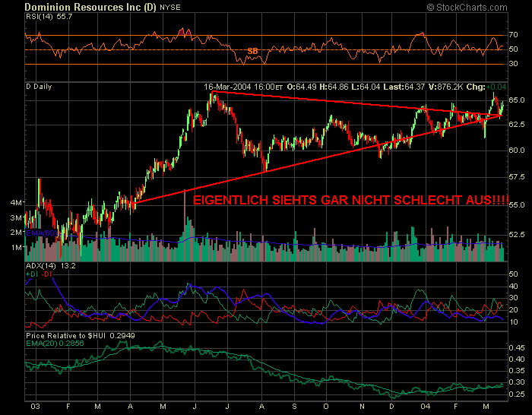Click the volume axis label 1M
The width and height of the screenshot is (532, 415).
click(16, 247)
